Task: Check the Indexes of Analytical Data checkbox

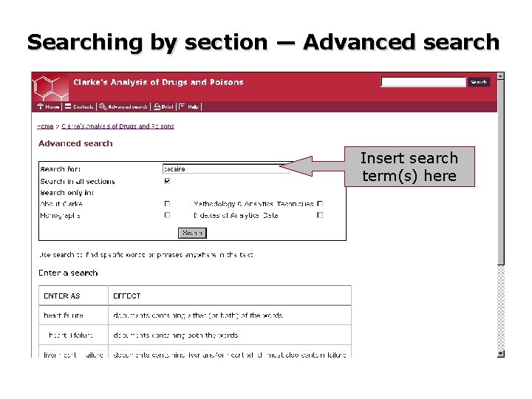Action: [x=320, y=215]
